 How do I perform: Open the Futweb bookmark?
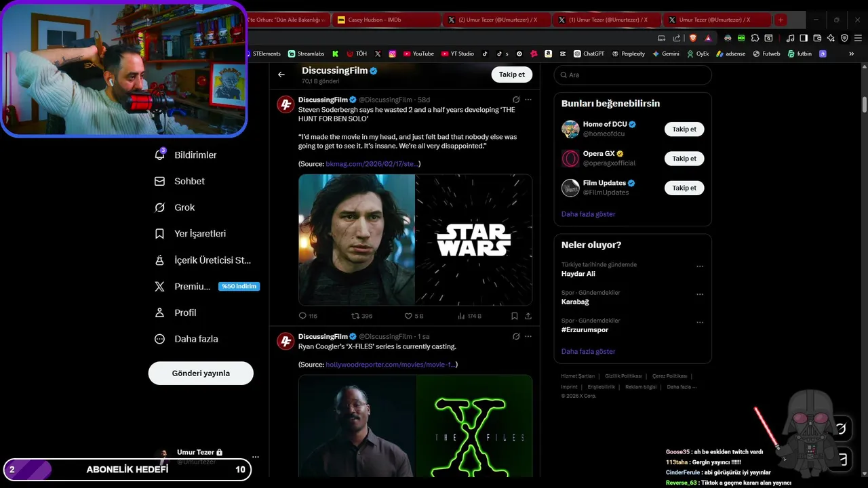click(766, 54)
